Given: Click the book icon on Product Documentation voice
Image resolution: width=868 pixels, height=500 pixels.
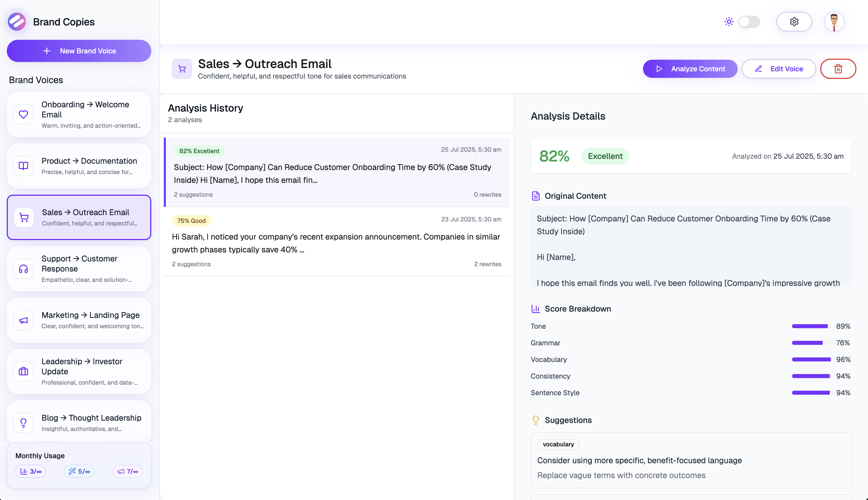Looking at the screenshot, I should [23, 166].
